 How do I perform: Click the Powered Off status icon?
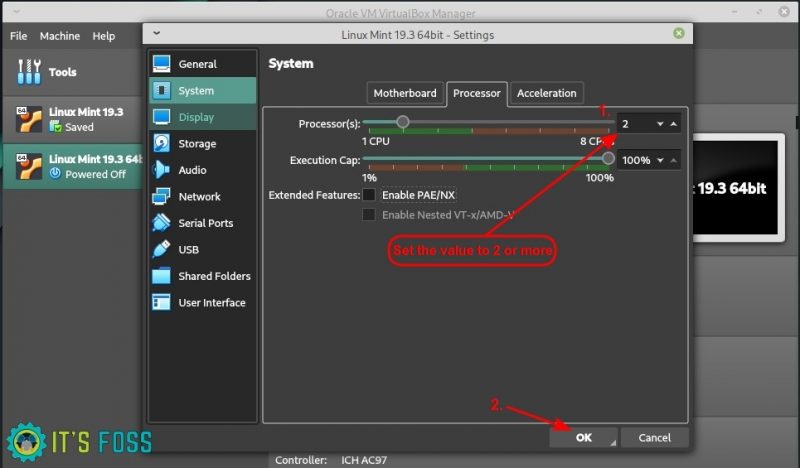coord(55,174)
